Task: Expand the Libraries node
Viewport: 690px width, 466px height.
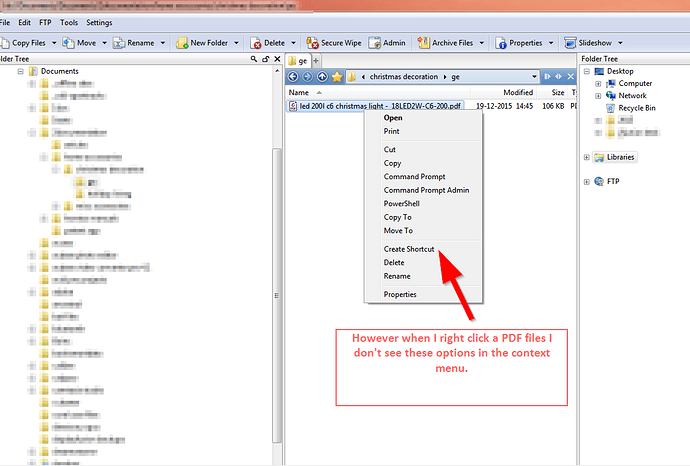Action: (x=587, y=157)
